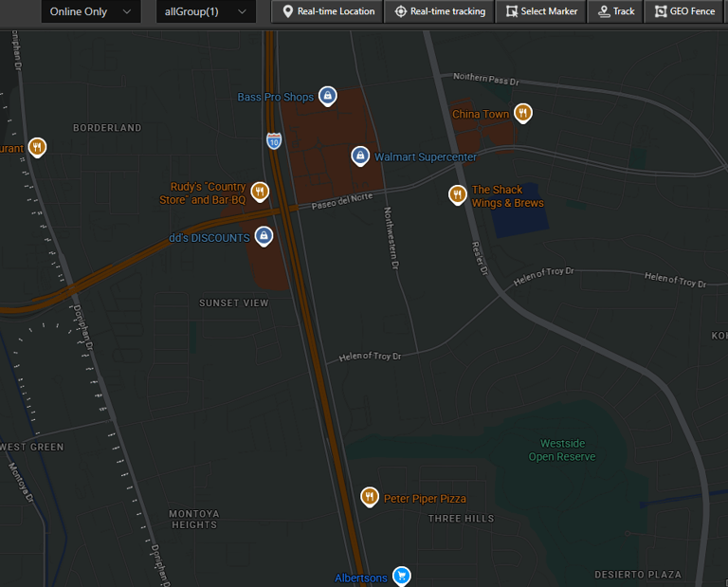Click the crosshair icon in Real-time tracking
The width and height of the screenshot is (728, 587).
[400, 11]
